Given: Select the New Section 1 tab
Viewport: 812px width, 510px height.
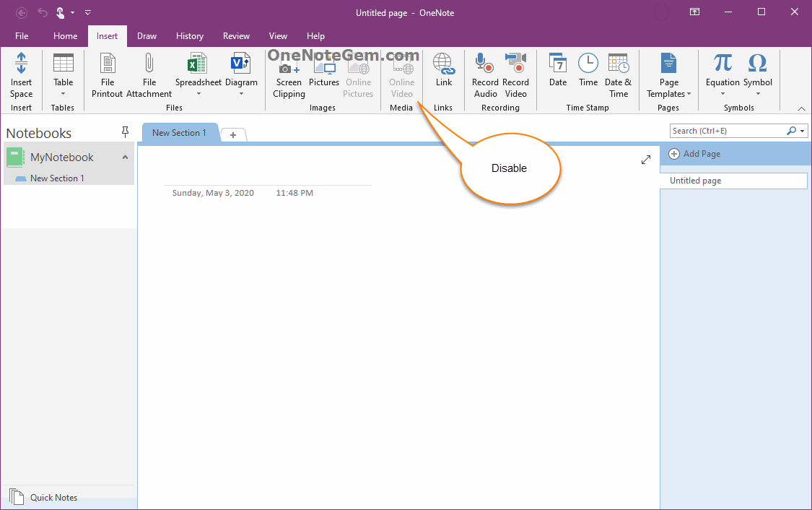Looking at the screenshot, I should tap(179, 133).
